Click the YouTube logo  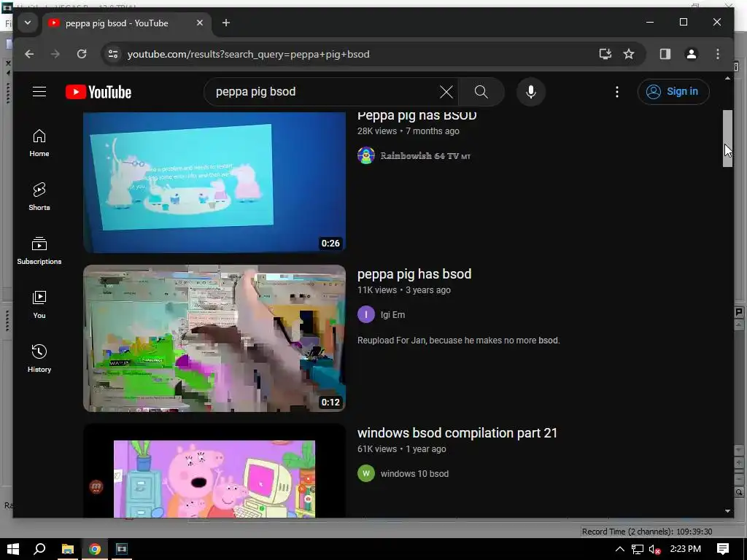[98, 92]
